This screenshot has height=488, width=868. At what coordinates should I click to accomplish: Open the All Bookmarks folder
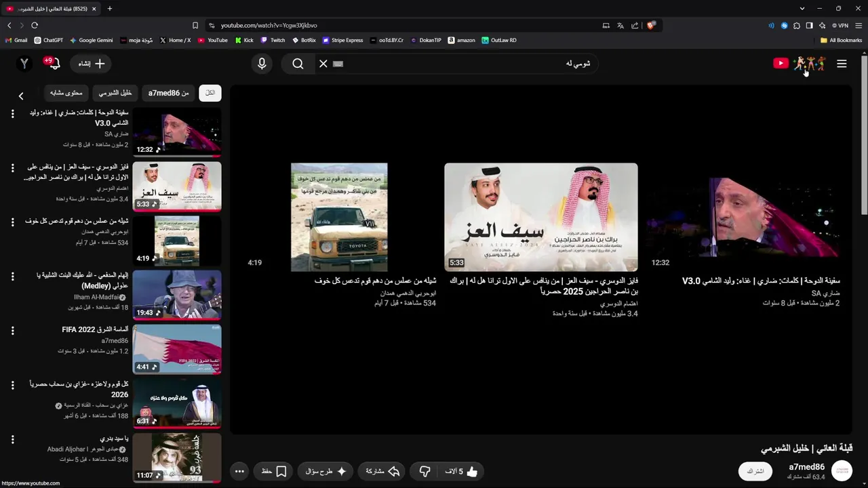coord(841,40)
